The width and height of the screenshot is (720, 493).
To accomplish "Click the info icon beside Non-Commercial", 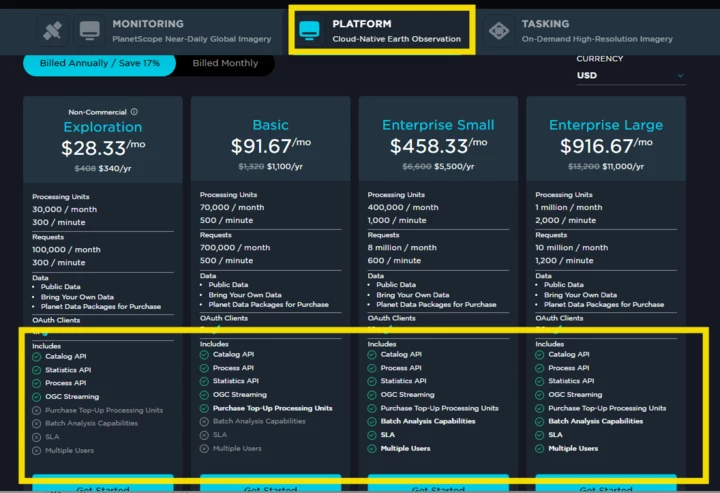I will click(x=134, y=112).
